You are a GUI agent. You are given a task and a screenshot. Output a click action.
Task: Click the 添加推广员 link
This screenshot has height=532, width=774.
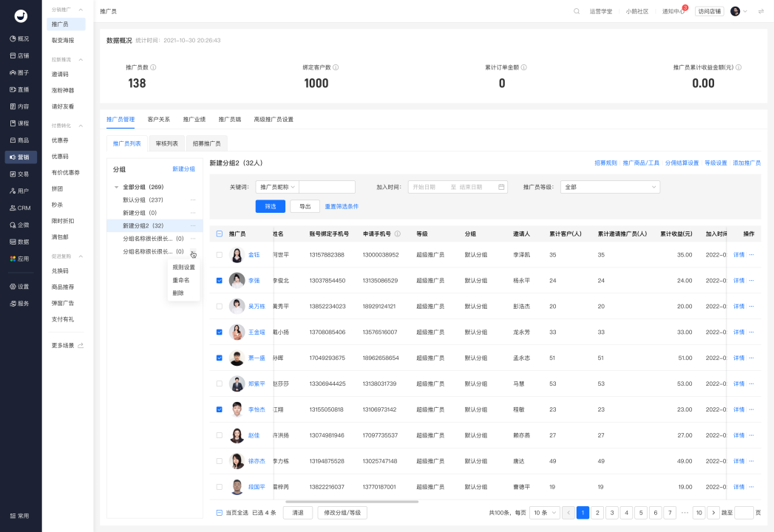[x=747, y=163]
